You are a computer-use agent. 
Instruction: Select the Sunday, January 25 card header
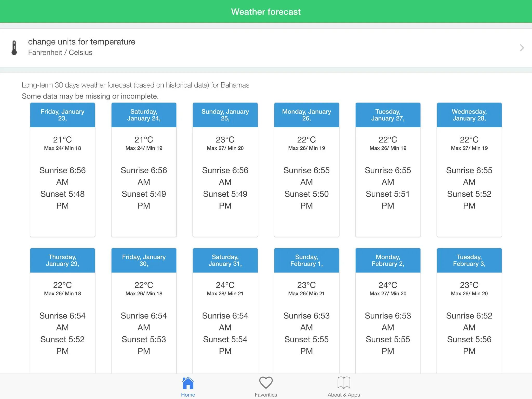[x=225, y=115]
